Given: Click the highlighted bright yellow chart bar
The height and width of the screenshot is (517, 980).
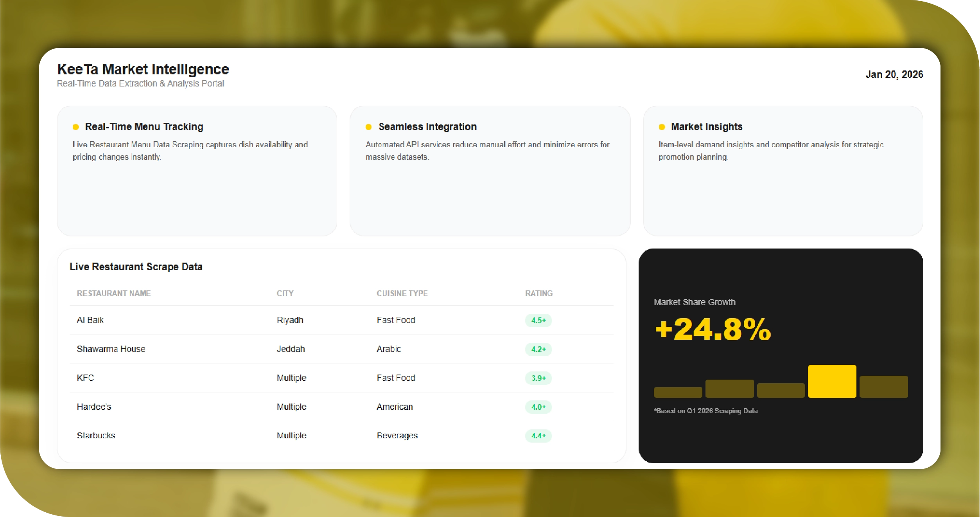Looking at the screenshot, I should pyautogui.click(x=832, y=381).
